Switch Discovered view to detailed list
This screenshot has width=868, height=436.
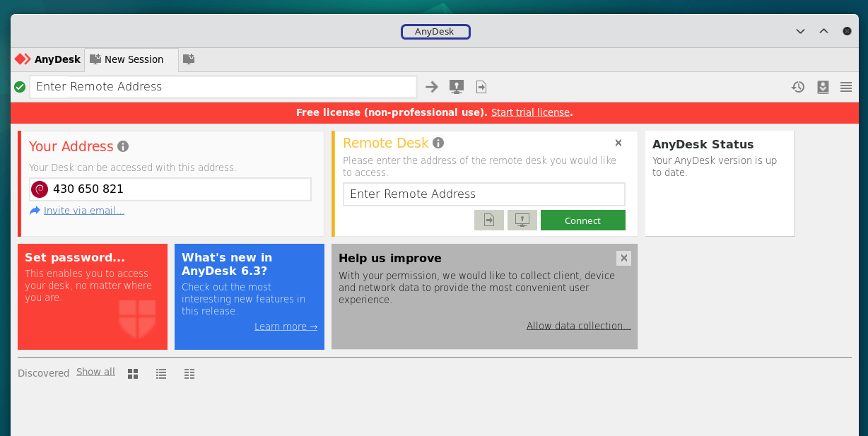[189, 374]
